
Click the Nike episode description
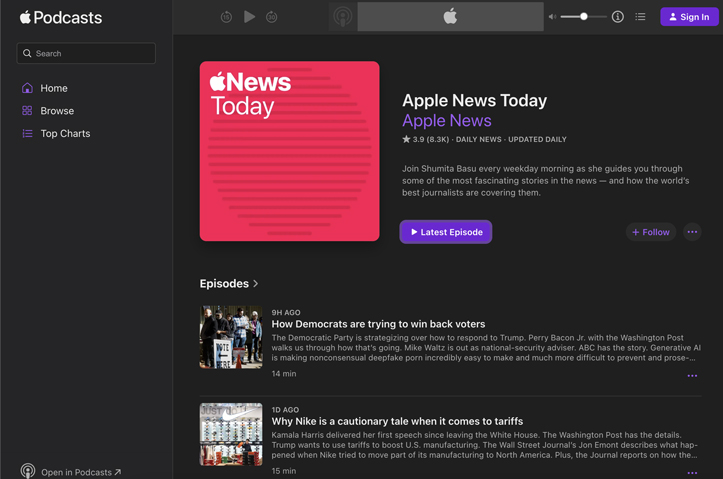pos(485,445)
